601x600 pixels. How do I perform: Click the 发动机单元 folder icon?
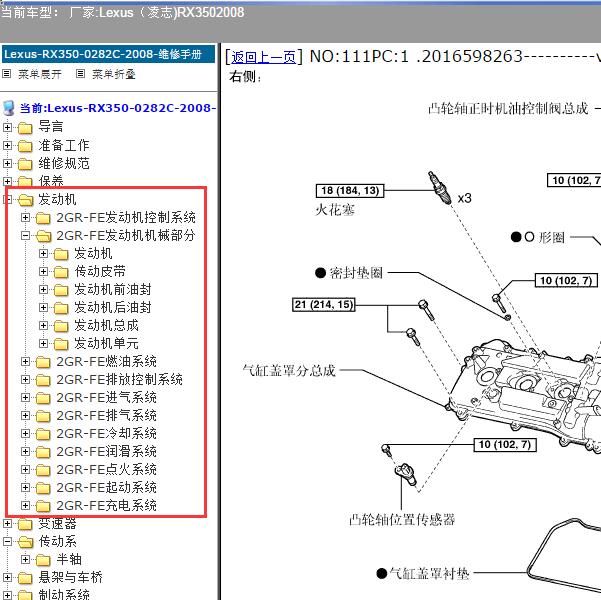pyautogui.click(x=61, y=344)
